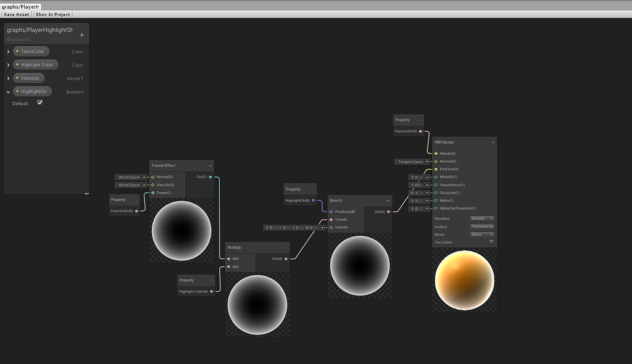
Task: Add a new property with the Blackboard plus icon
Action: 81,35
